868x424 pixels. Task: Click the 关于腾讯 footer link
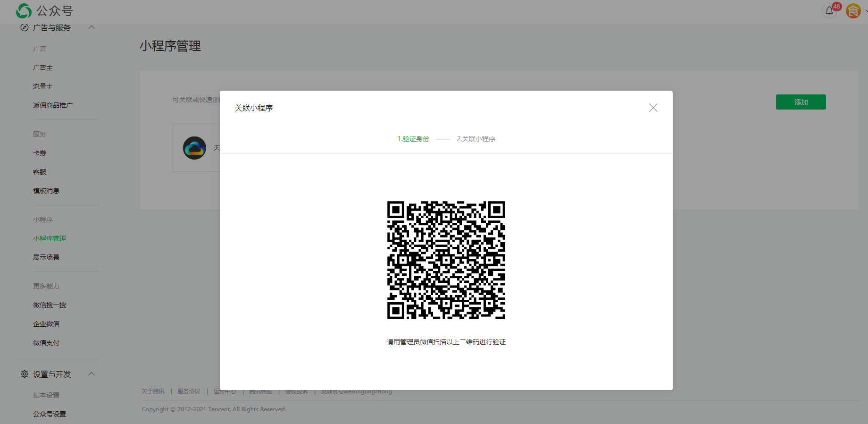tap(153, 391)
